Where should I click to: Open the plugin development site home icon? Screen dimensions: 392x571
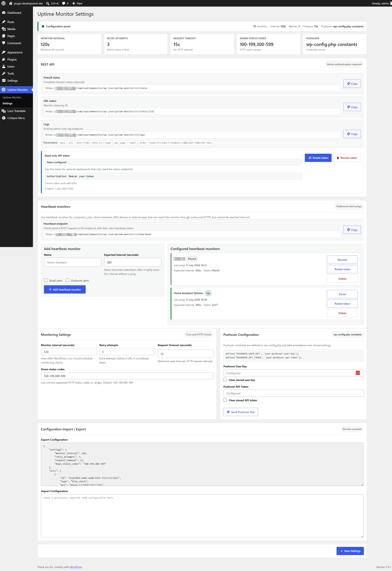(x=11, y=3)
